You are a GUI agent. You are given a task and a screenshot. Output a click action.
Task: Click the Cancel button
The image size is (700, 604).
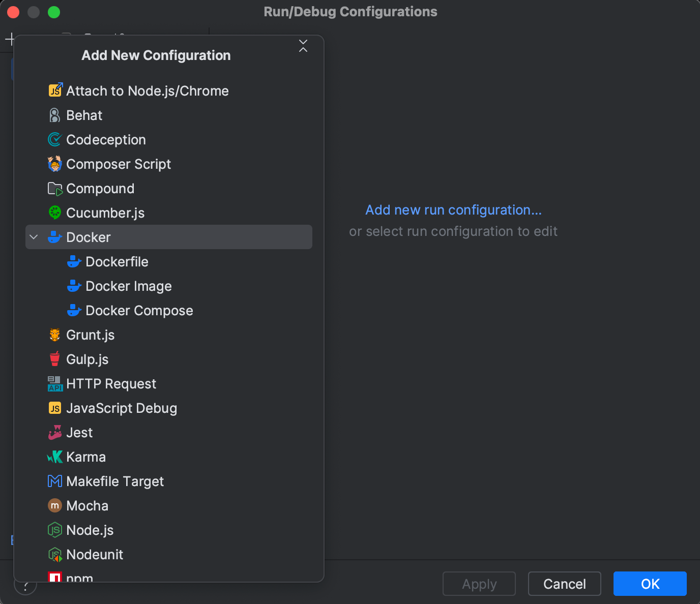coord(564,584)
